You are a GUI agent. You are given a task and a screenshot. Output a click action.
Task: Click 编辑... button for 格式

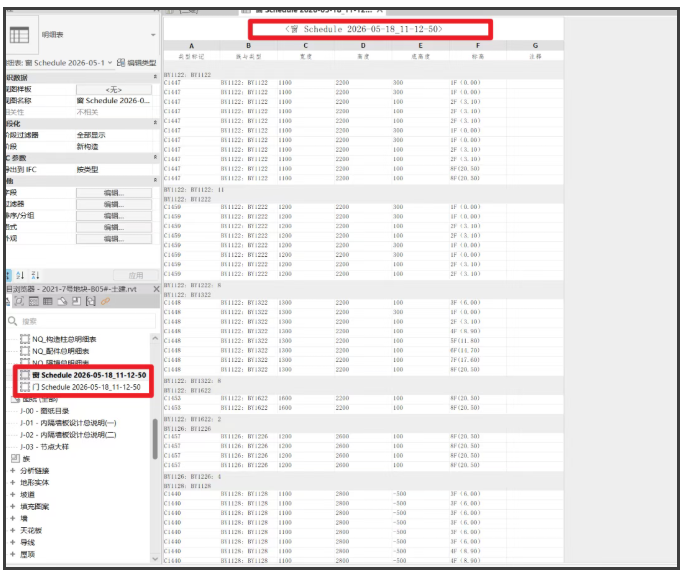[114, 227]
